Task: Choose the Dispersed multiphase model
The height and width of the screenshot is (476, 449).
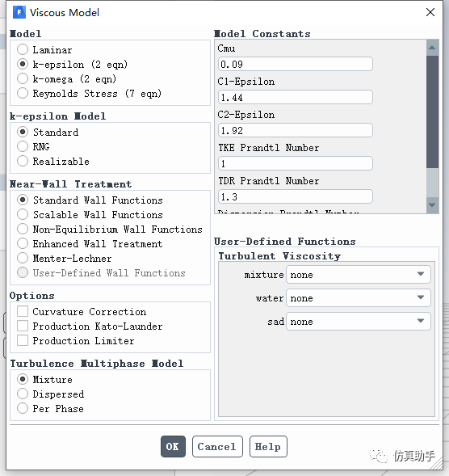Action: (23, 394)
